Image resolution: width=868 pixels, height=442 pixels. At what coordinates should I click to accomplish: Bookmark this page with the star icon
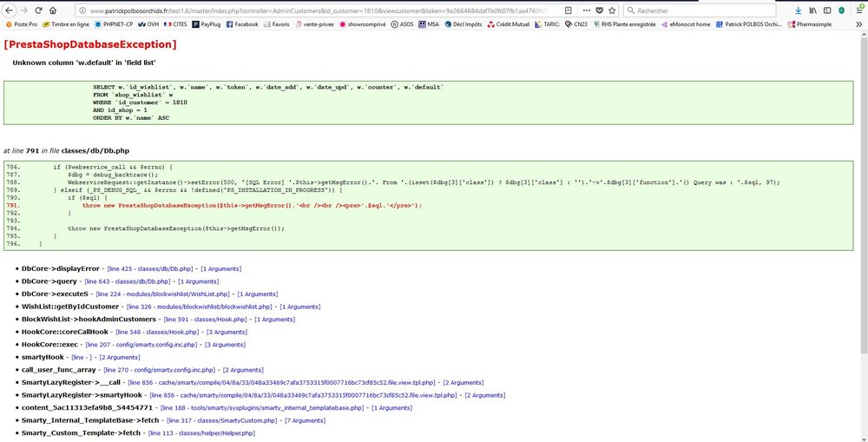coord(612,10)
